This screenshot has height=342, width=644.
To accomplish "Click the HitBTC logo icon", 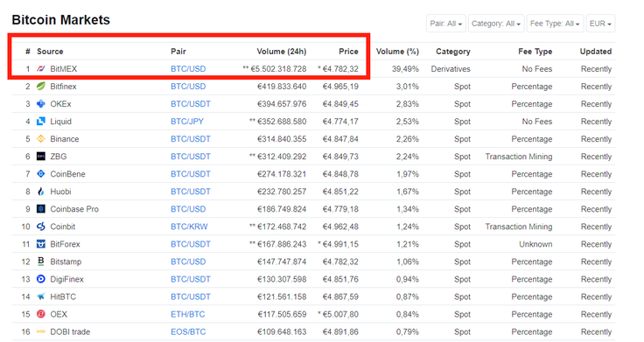I will 40,297.
